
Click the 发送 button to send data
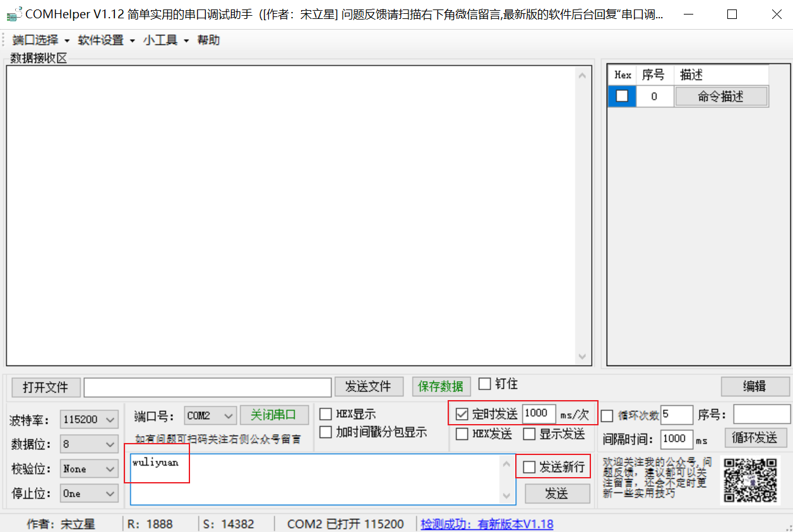pyautogui.click(x=557, y=494)
